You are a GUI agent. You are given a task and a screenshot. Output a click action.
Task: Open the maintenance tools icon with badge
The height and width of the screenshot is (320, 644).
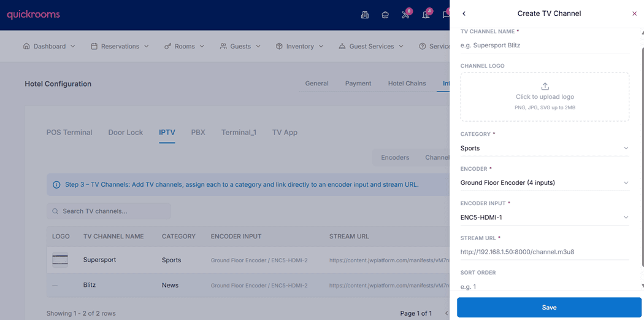click(405, 15)
